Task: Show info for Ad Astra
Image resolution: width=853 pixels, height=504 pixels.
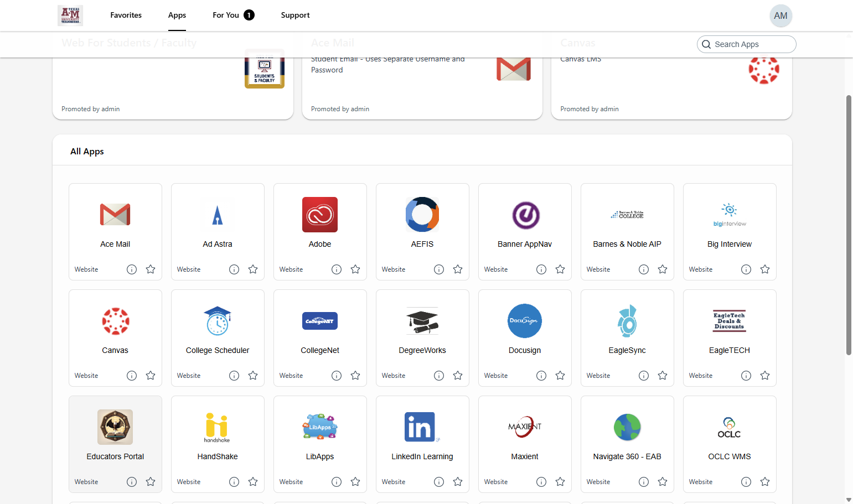Action: point(234,269)
